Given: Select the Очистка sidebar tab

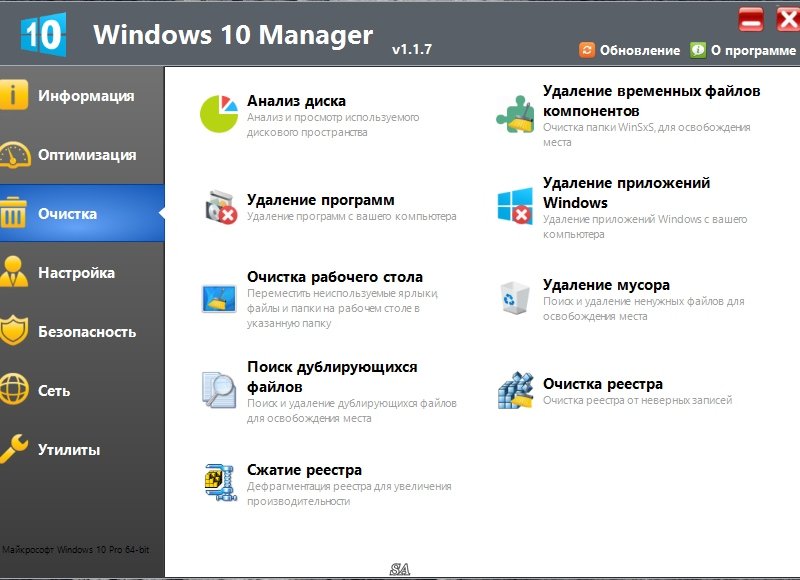Looking at the screenshot, I should tap(82, 213).
